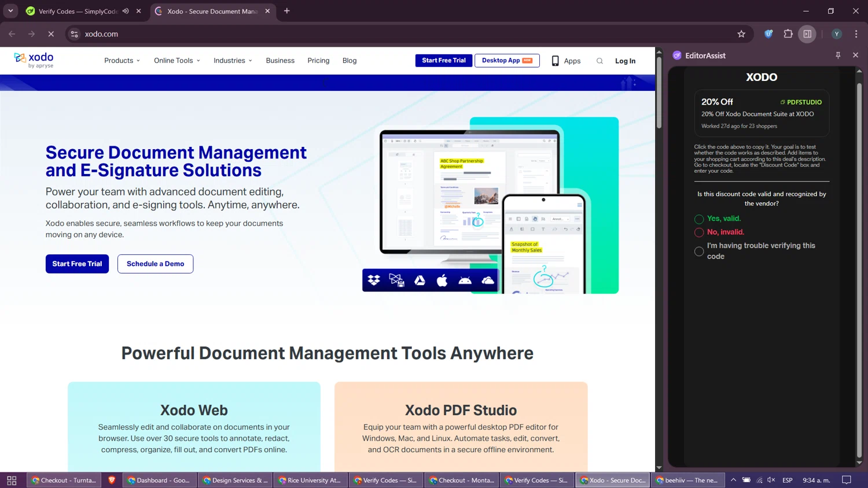Select 'I'm having trouble verifying this code'
This screenshot has width=868, height=488.
[x=699, y=252]
